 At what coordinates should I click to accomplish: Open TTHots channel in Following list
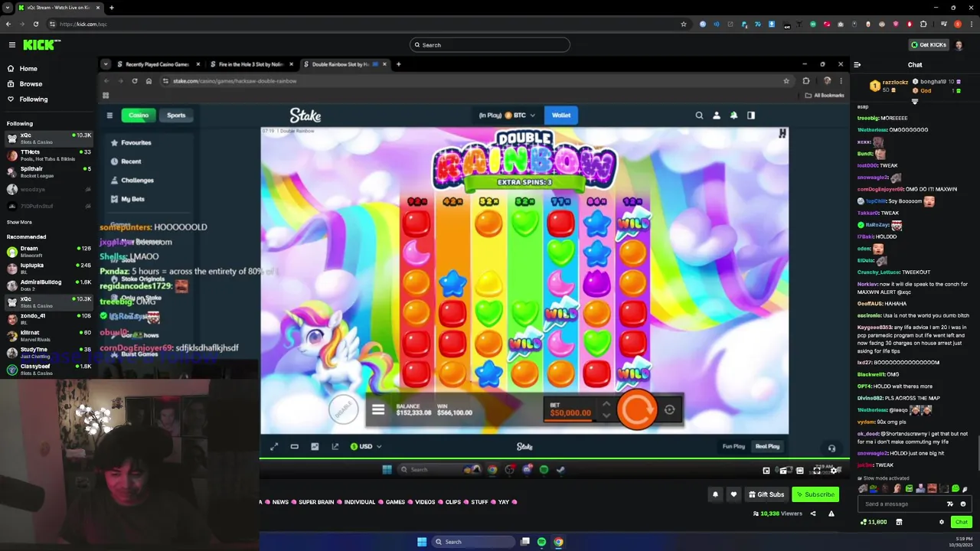point(47,155)
